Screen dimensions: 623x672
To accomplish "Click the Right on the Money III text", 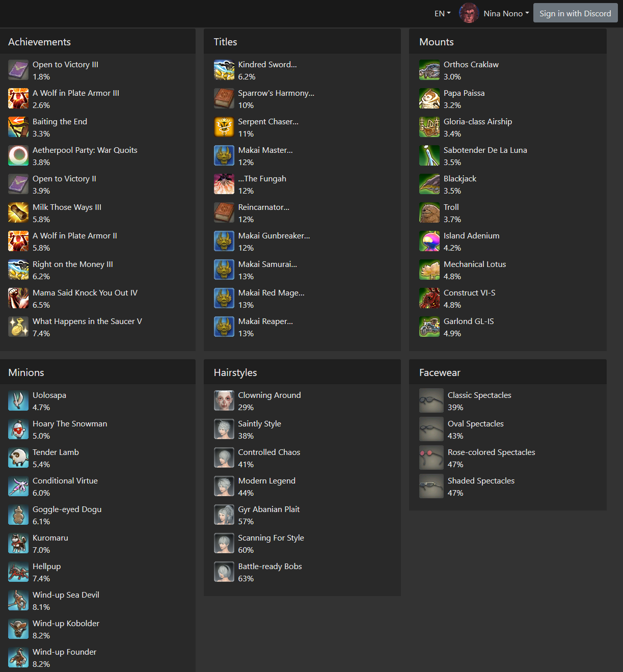I will [x=73, y=264].
